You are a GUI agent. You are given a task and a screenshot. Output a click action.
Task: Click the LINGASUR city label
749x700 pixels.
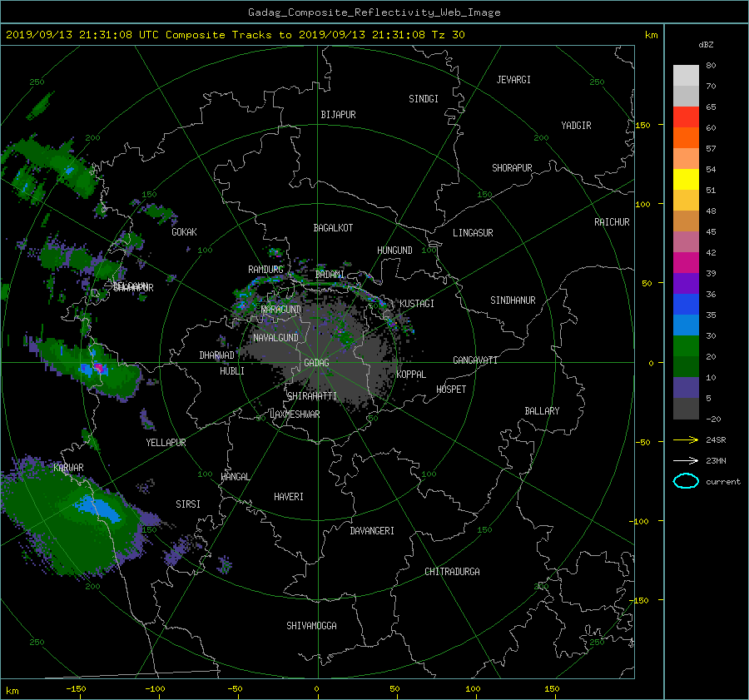[x=473, y=233]
